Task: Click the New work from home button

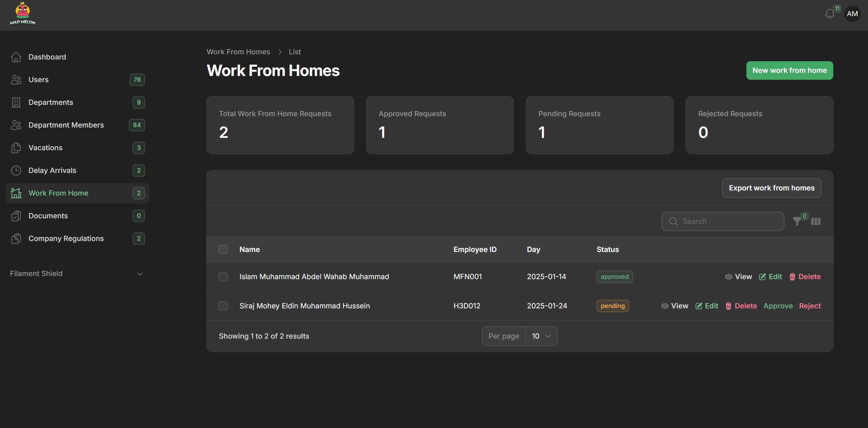Action: pos(789,70)
